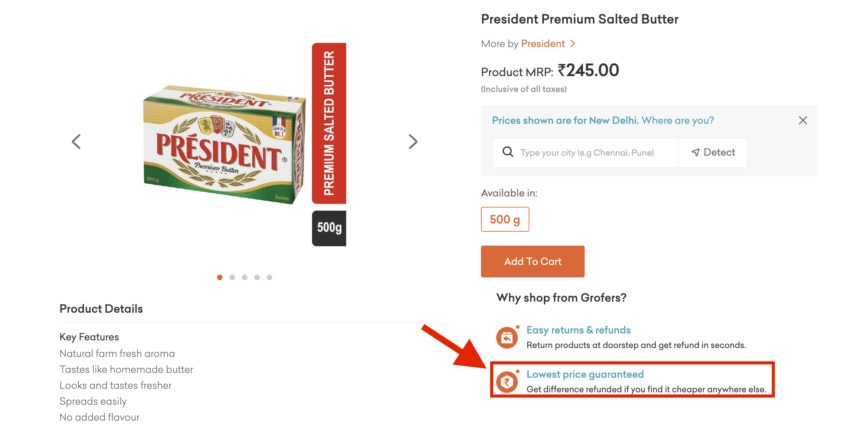Open the Lowest price guaranteed link

pos(585,374)
